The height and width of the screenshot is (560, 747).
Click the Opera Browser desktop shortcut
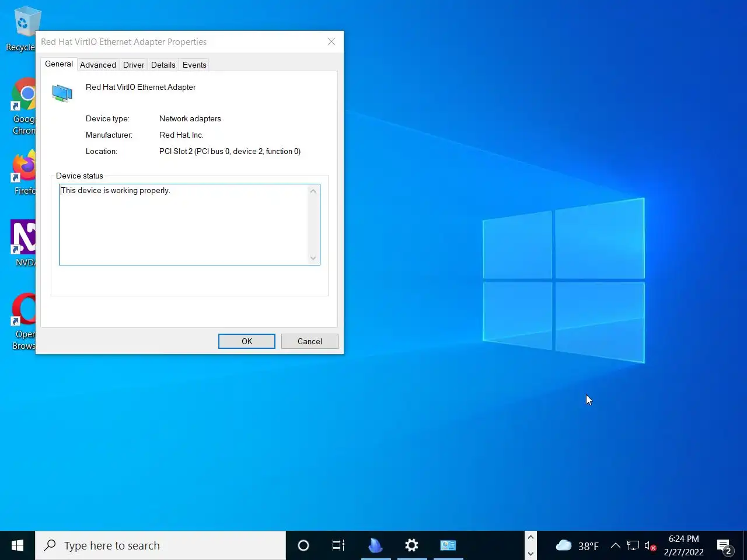click(23, 321)
